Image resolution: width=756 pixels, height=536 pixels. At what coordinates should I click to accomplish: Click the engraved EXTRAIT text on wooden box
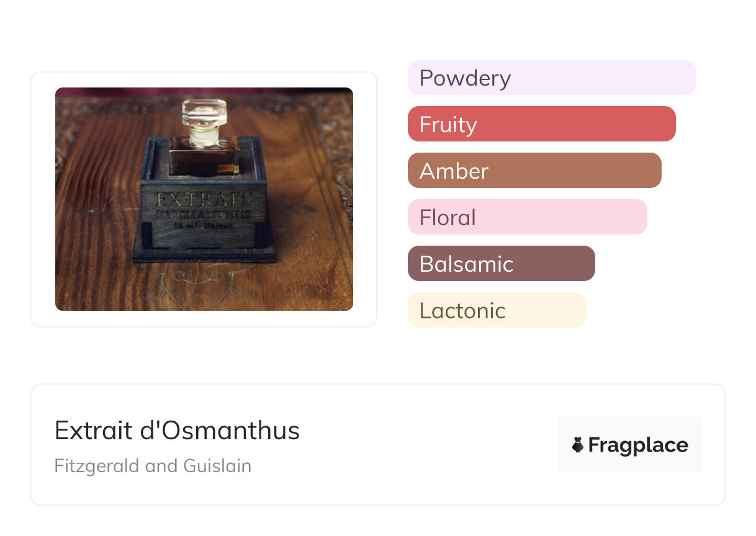tap(203, 200)
